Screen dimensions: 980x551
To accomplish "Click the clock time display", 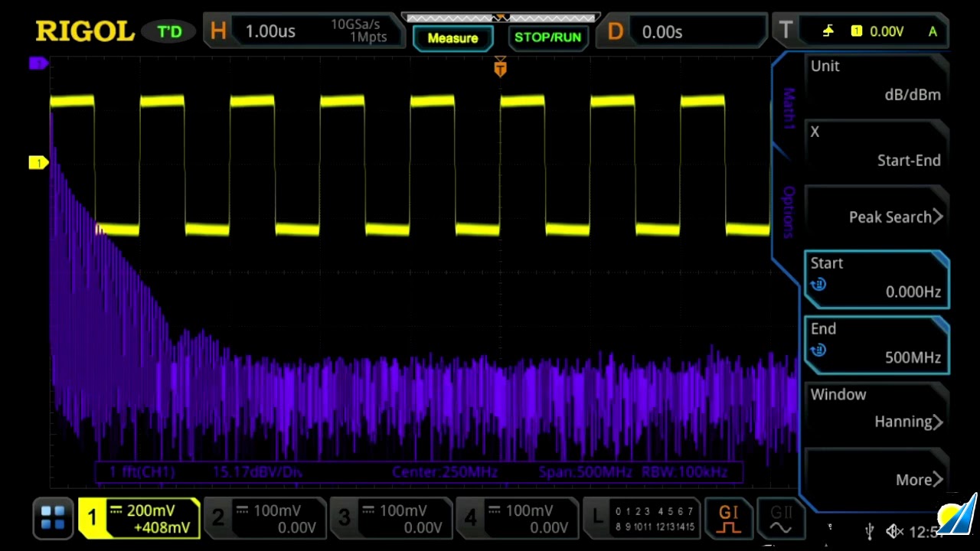I will [924, 531].
